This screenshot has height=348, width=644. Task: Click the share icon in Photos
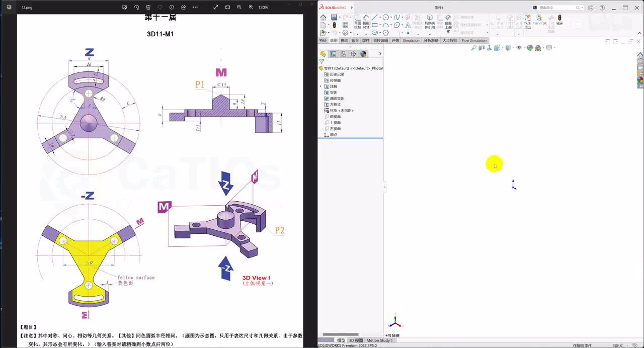[184, 8]
